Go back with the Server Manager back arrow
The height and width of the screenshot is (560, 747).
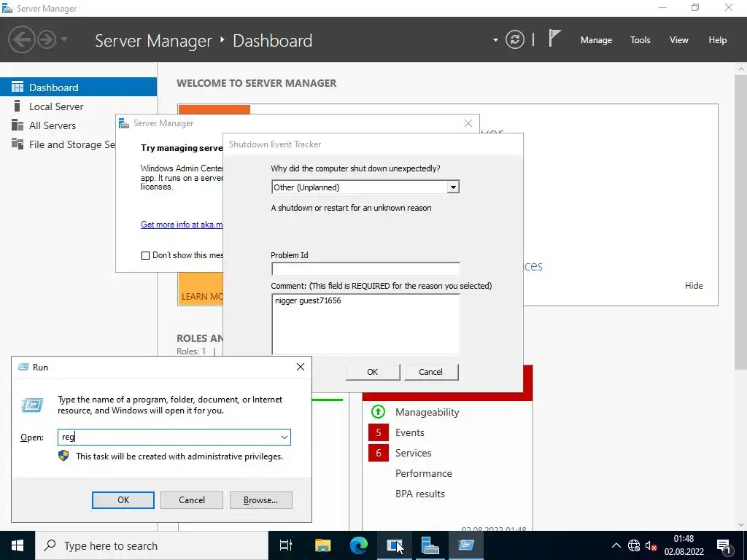tap(21, 39)
